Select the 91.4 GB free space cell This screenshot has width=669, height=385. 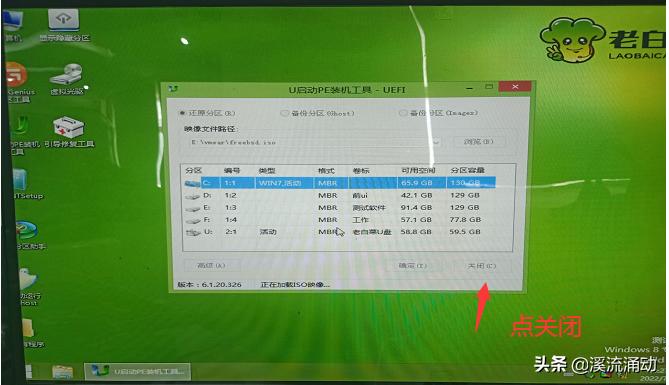(x=416, y=207)
